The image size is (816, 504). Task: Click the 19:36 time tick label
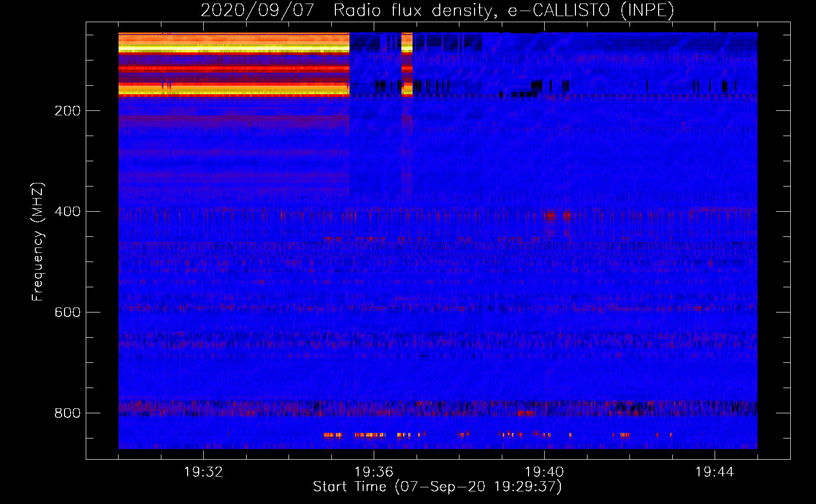374,472
